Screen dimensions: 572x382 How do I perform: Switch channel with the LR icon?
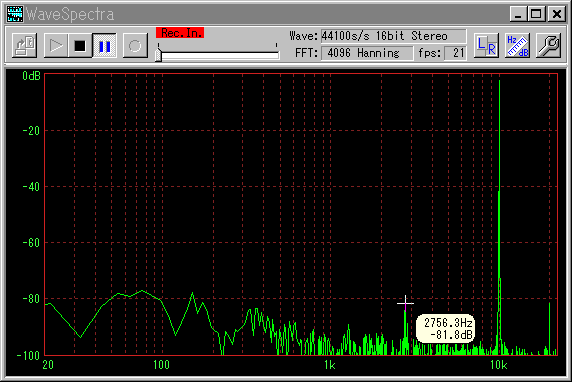pyautogui.click(x=487, y=46)
